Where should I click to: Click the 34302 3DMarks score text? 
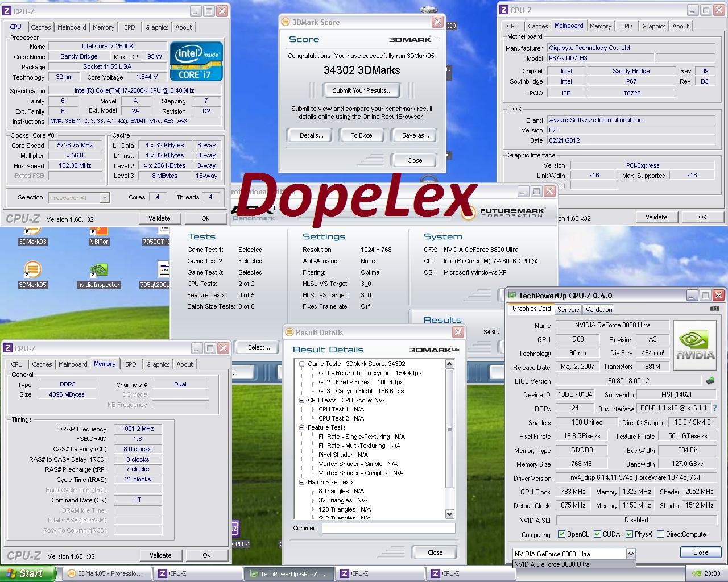[362, 70]
